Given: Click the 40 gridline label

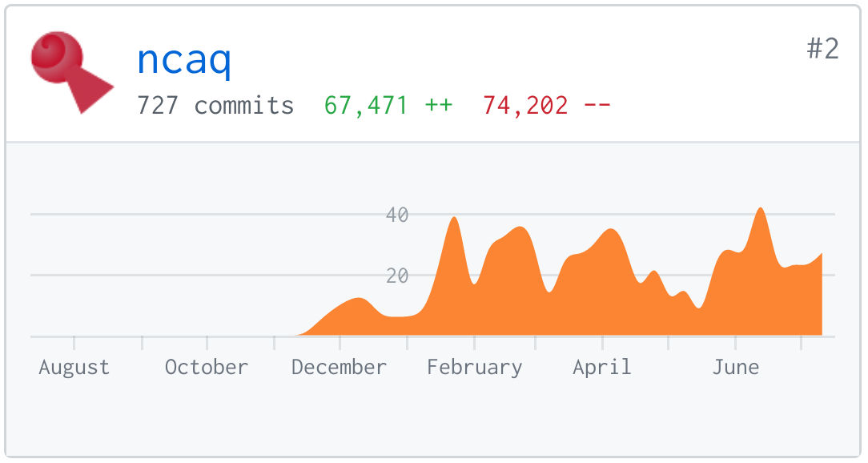Looking at the screenshot, I should 397,215.
